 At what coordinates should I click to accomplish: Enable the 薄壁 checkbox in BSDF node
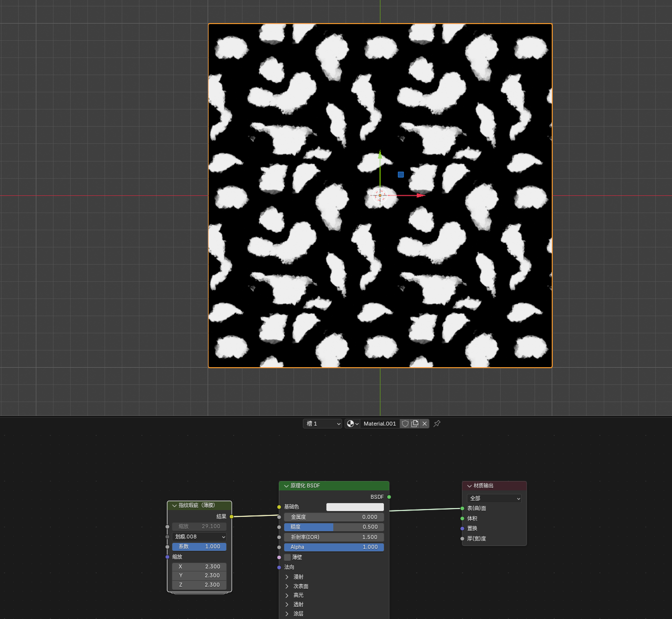288,557
